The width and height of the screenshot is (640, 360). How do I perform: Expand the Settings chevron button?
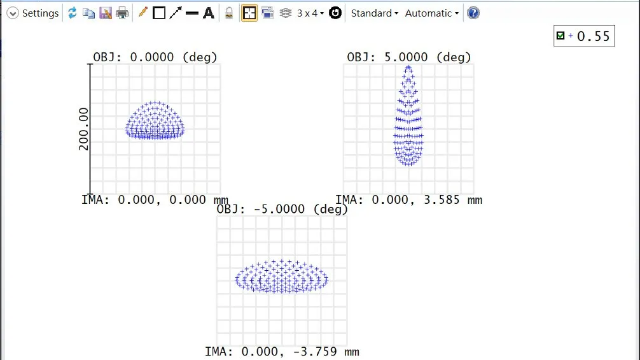(13, 13)
